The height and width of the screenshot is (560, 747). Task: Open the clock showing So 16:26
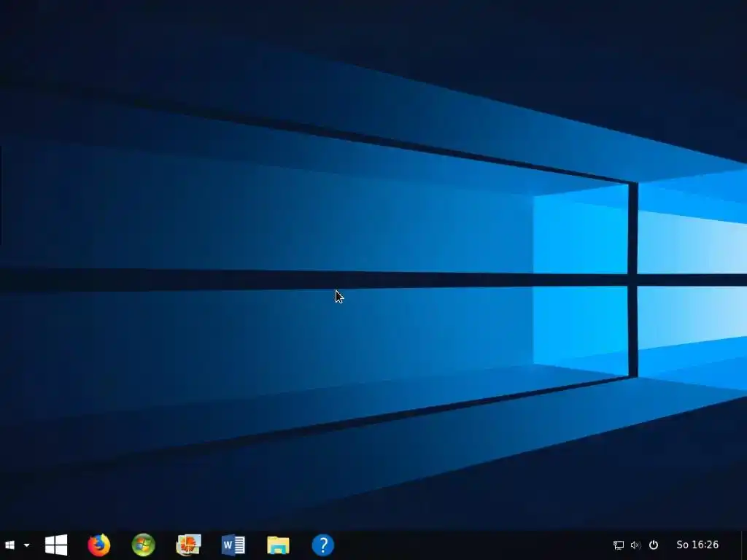click(x=697, y=544)
